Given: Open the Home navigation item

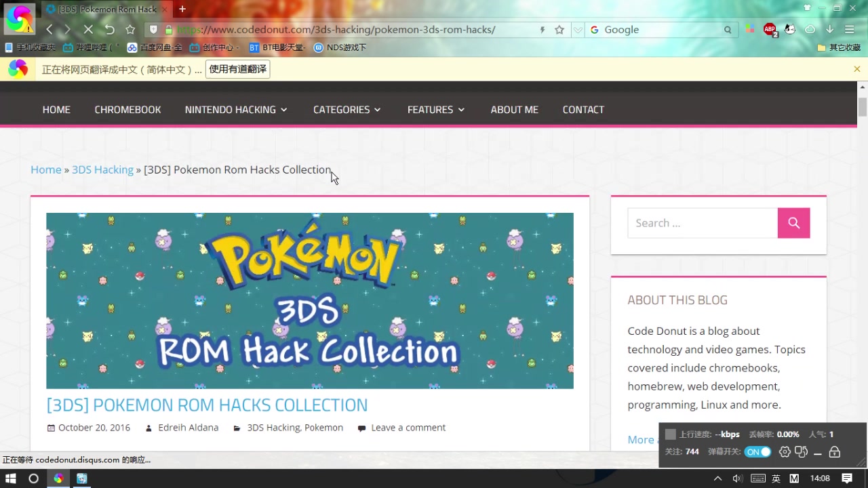Looking at the screenshot, I should (x=56, y=110).
